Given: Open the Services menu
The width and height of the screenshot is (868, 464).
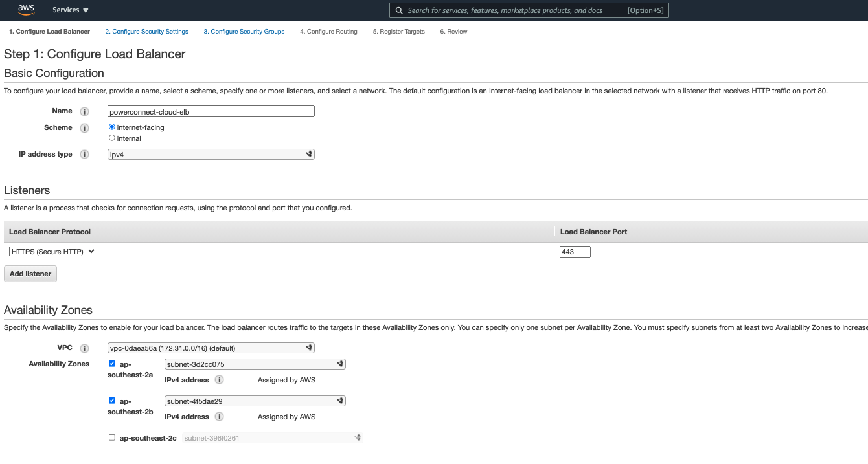Looking at the screenshot, I should click(x=71, y=10).
